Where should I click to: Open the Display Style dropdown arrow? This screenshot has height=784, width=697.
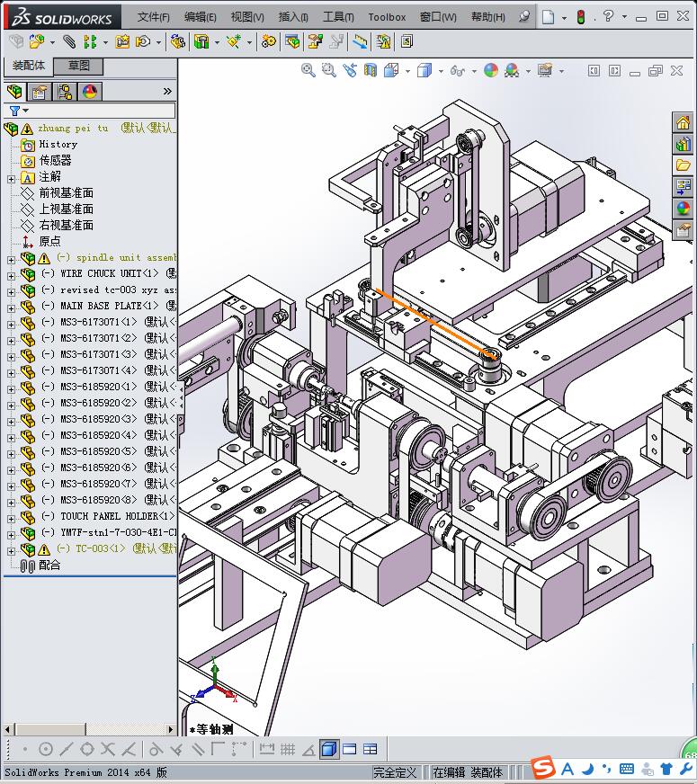coord(441,71)
